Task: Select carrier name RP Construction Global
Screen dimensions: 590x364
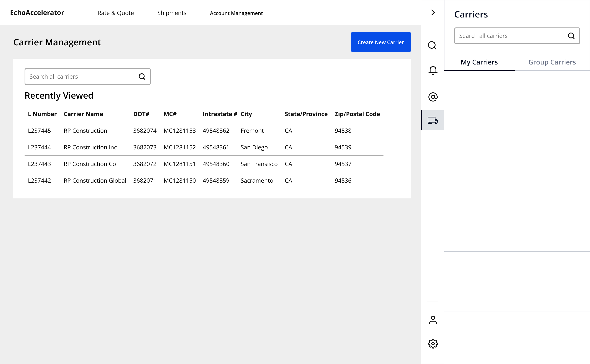Action: (95, 180)
